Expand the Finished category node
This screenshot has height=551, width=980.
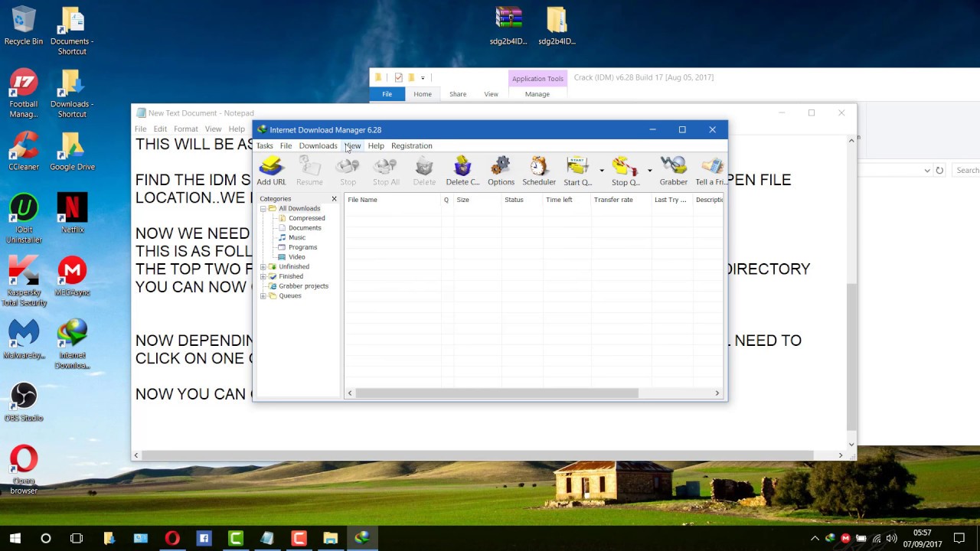pos(263,276)
